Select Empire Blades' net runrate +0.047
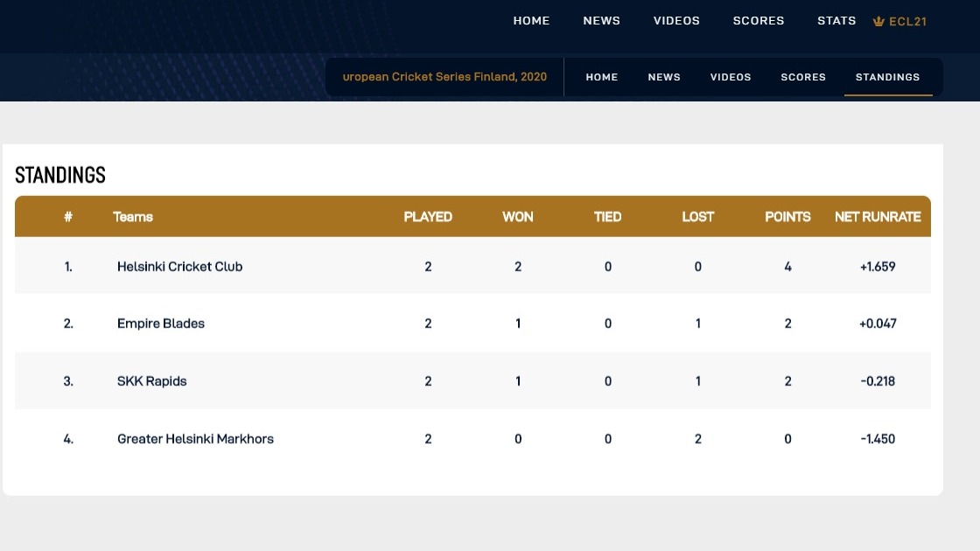Screen dimensions: 980x551 [x=878, y=324]
